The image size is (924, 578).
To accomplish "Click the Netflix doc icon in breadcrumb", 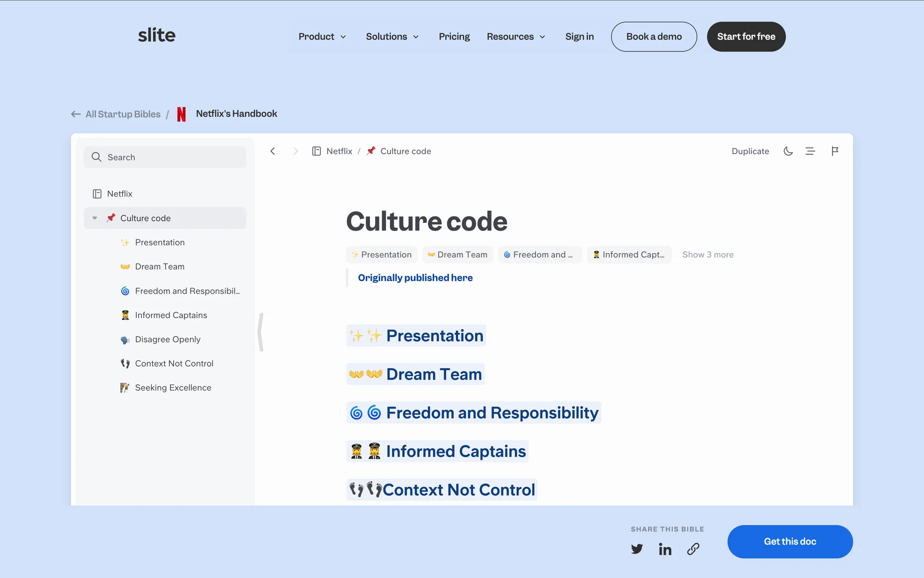I will pyautogui.click(x=316, y=151).
